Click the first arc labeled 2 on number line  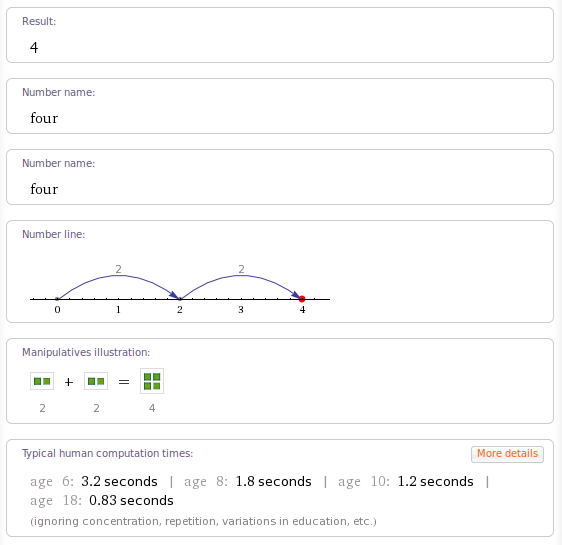point(119,276)
